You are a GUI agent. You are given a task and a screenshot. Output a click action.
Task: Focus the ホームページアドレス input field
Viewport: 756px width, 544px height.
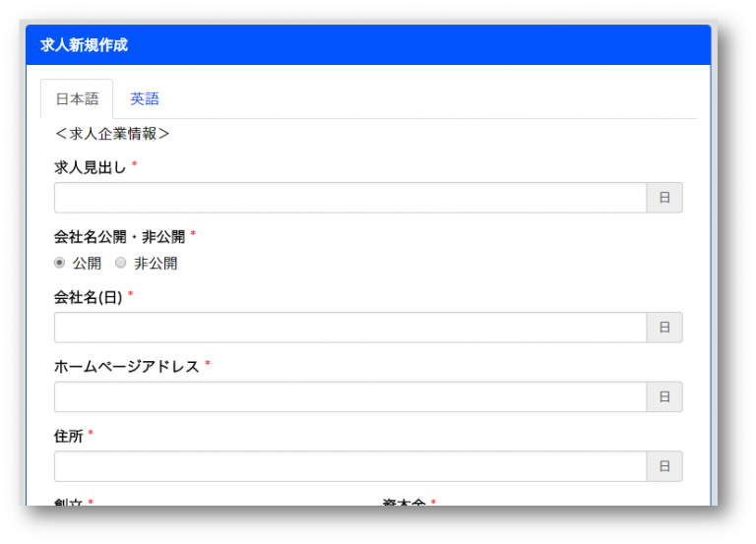tap(349, 396)
